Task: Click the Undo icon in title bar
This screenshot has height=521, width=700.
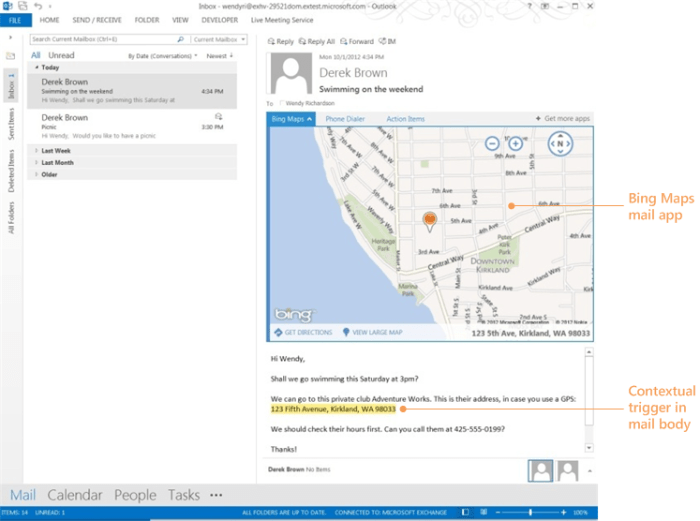Action: pos(37,6)
